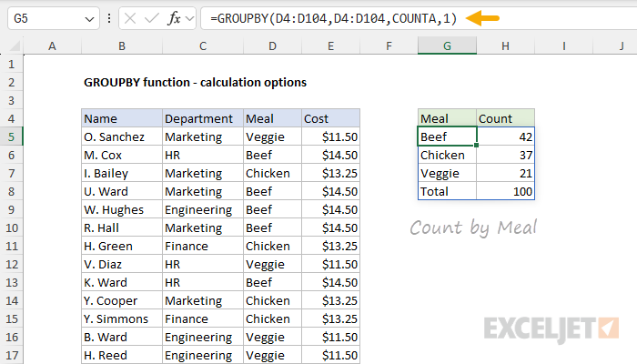Select 'Veggie' cell in summary table

pyautogui.click(x=447, y=174)
